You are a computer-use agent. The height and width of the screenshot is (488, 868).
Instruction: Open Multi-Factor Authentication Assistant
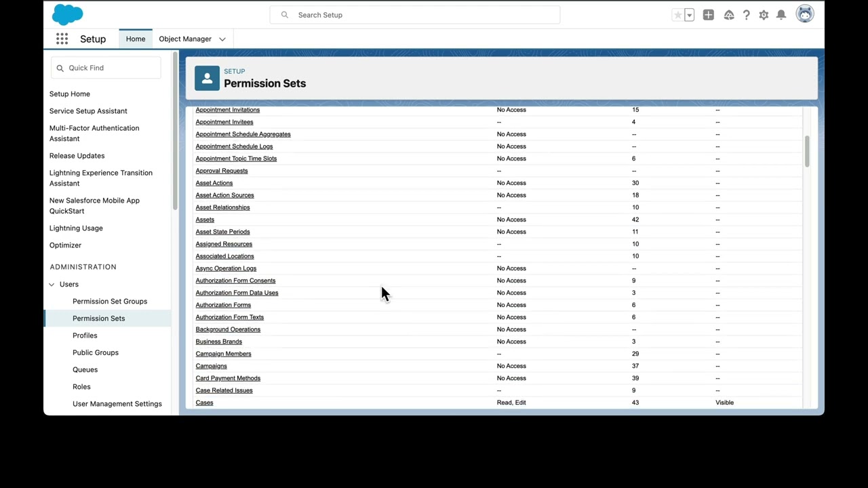(94, 134)
